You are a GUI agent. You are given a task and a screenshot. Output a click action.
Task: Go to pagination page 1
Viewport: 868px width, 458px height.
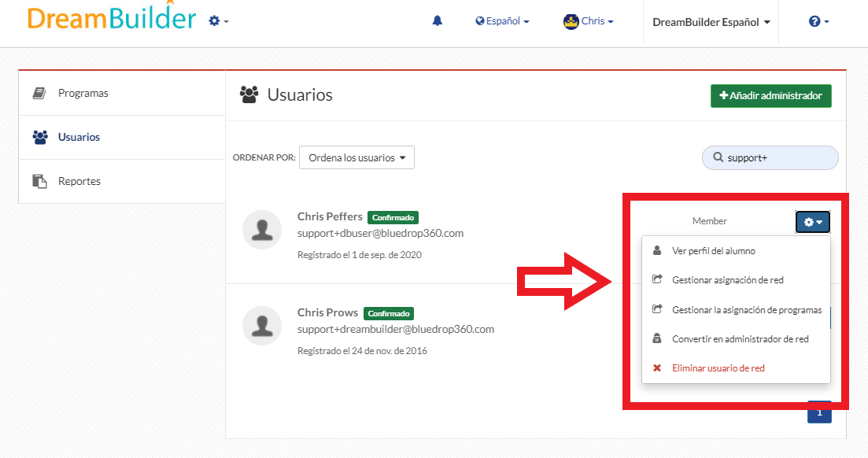(x=819, y=412)
